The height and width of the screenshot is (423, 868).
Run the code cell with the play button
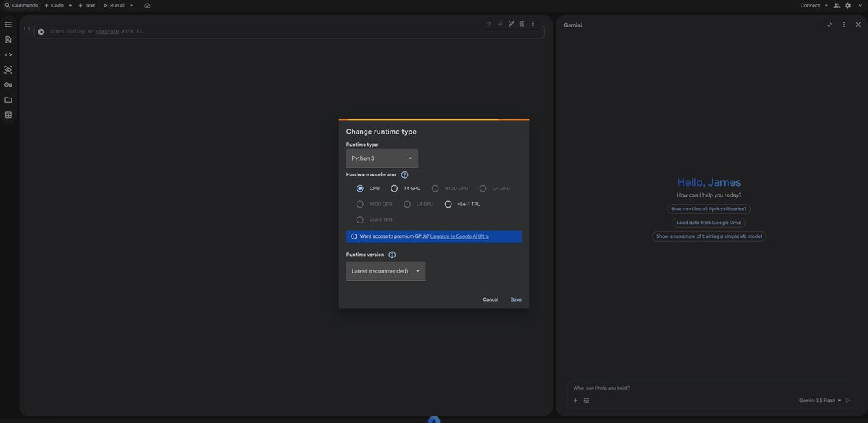(41, 32)
